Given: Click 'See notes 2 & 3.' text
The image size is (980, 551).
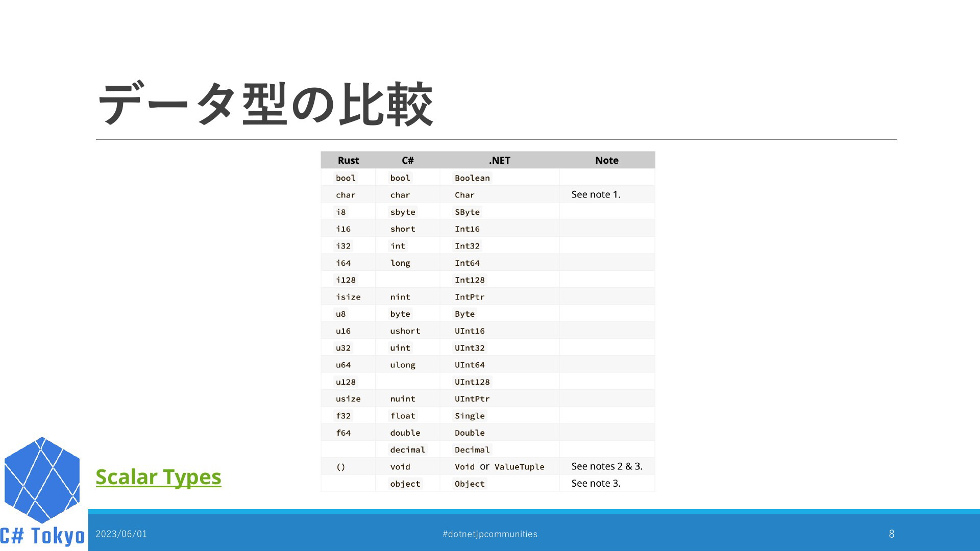Looking at the screenshot, I should click(607, 466).
